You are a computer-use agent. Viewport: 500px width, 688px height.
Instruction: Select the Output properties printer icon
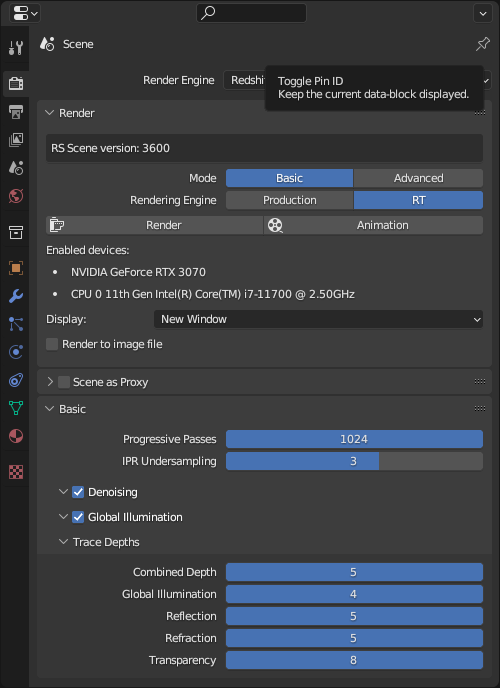pyautogui.click(x=16, y=112)
